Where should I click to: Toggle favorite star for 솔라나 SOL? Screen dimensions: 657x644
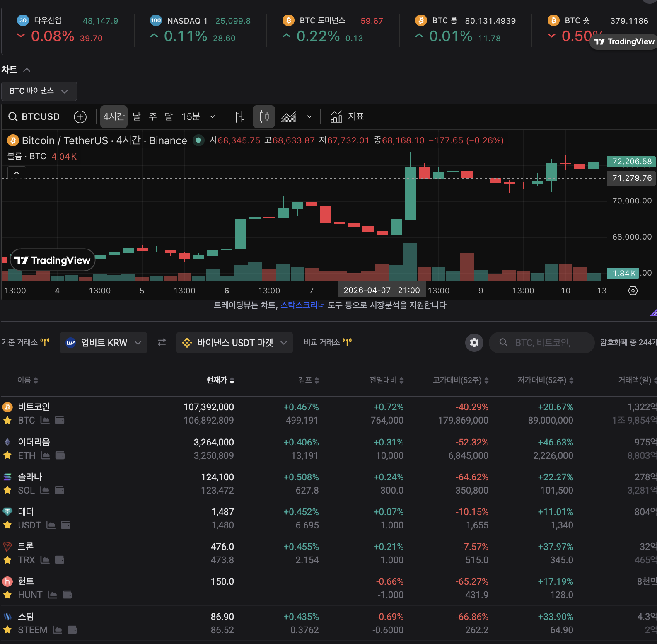pos(7,490)
